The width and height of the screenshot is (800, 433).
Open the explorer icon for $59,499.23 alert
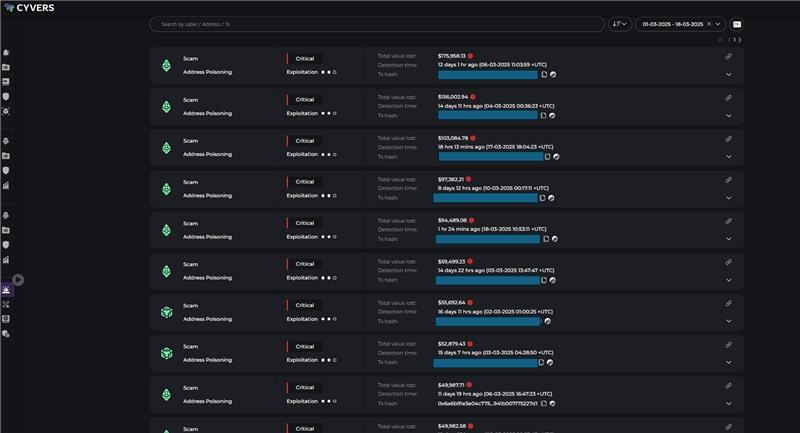click(553, 280)
